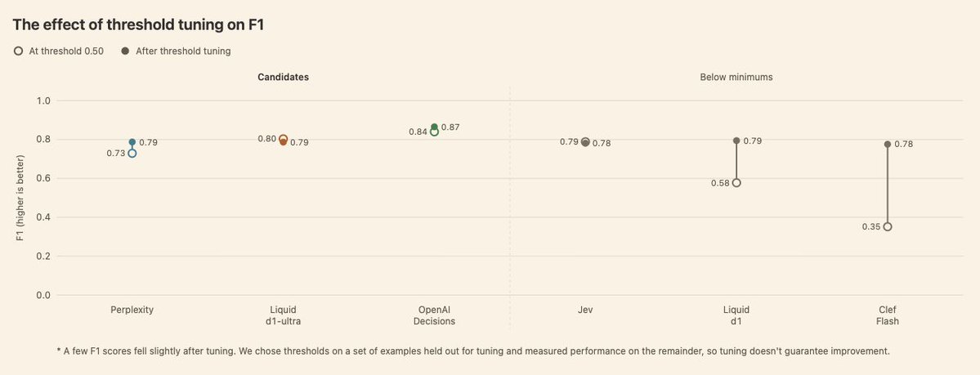
Task: Select the 'Below minimums' group heading
Action: [x=736, y=77]
